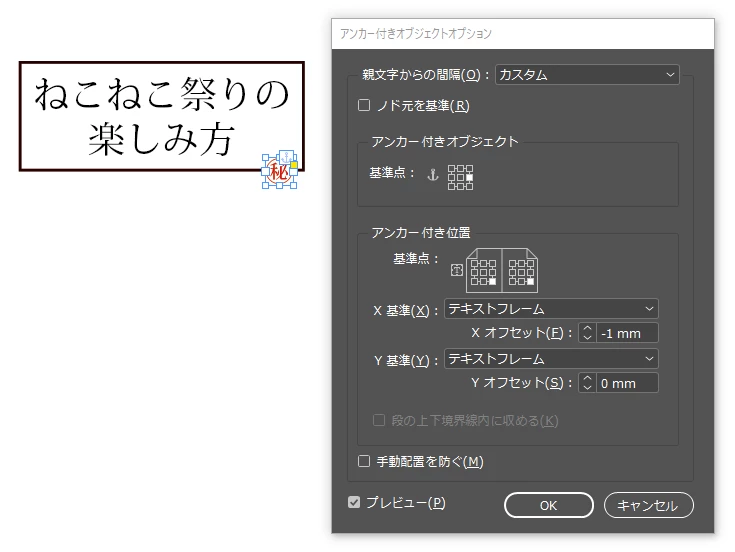Uncheck the プレビュー checkbox
The image size is (735, 552).
(354, 502)
